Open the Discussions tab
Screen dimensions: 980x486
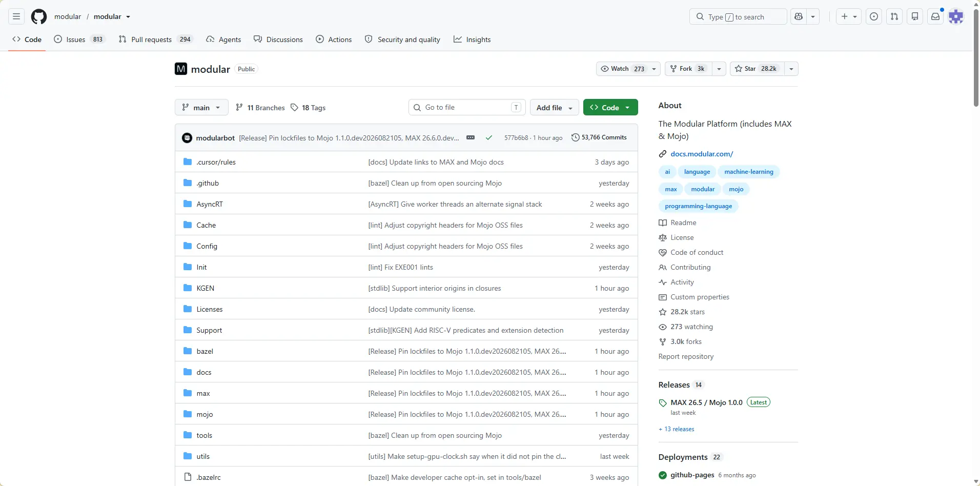click(278, 39)
